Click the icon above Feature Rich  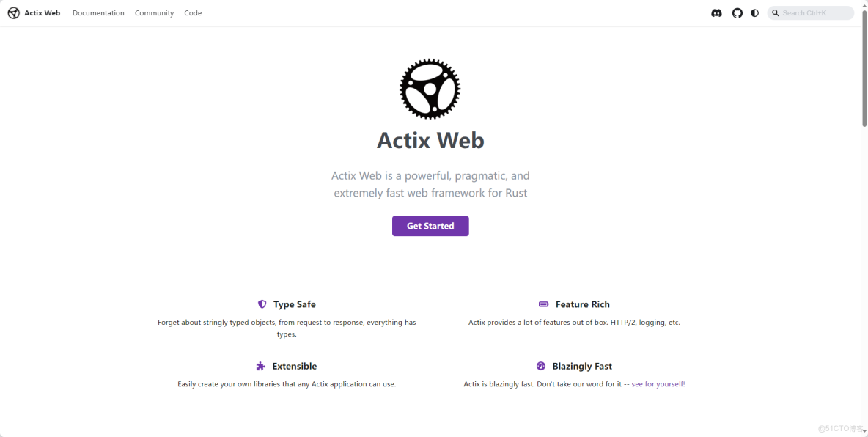point(543,304)
